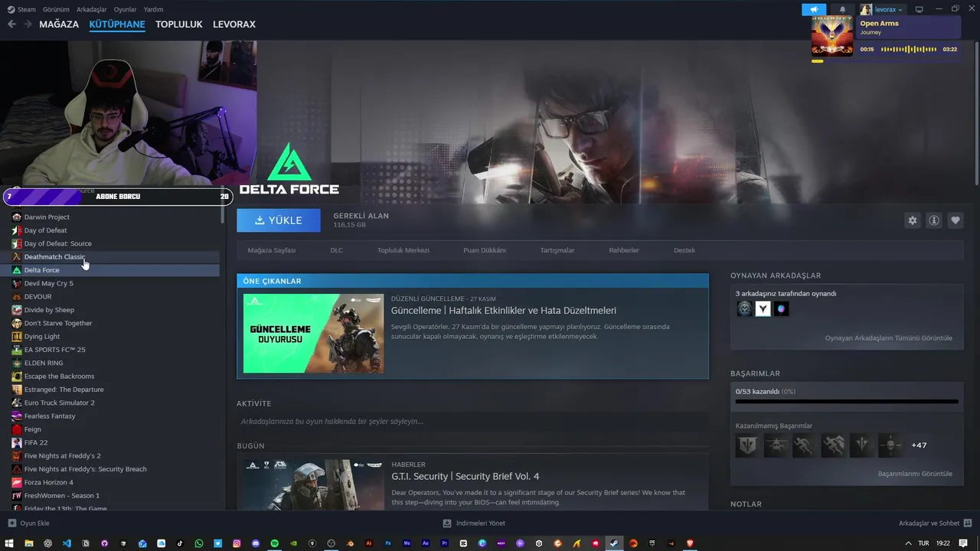This screenshot has height=551, width=980.
Task: Open File Explorer from taskbar
Action: pyautogui.click(x=29, y=543)
